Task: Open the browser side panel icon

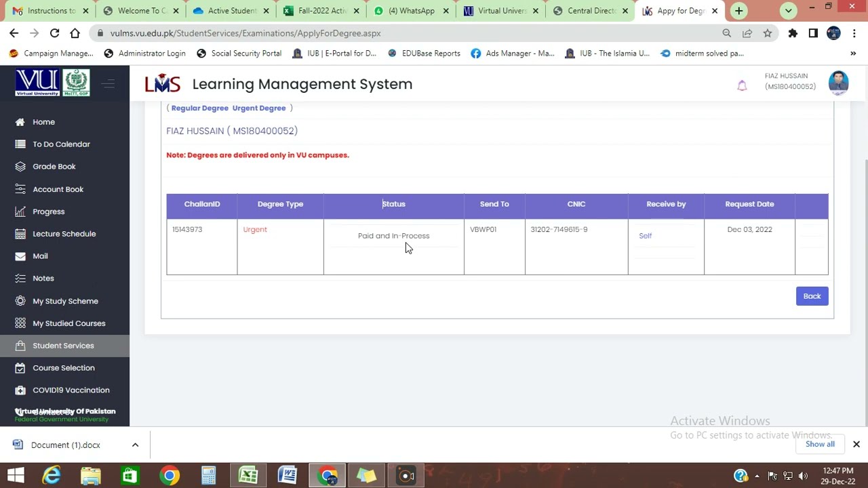Action: 813,33
